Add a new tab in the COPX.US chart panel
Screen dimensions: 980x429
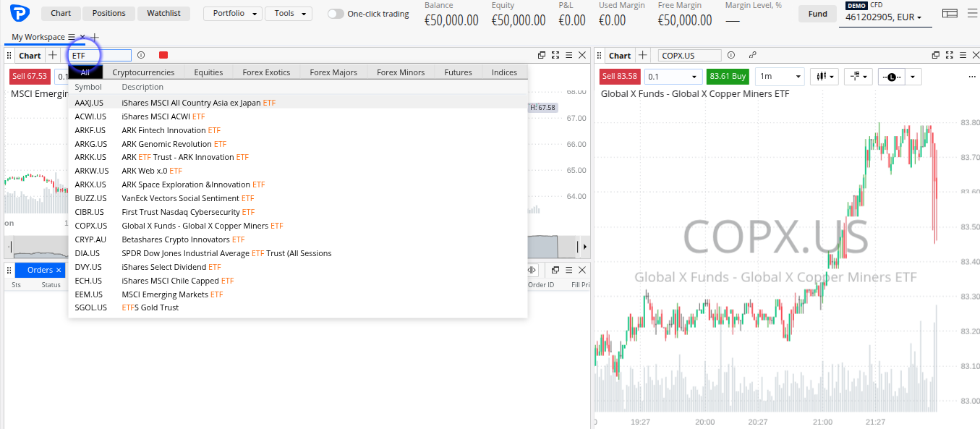(x=643, y=55)
